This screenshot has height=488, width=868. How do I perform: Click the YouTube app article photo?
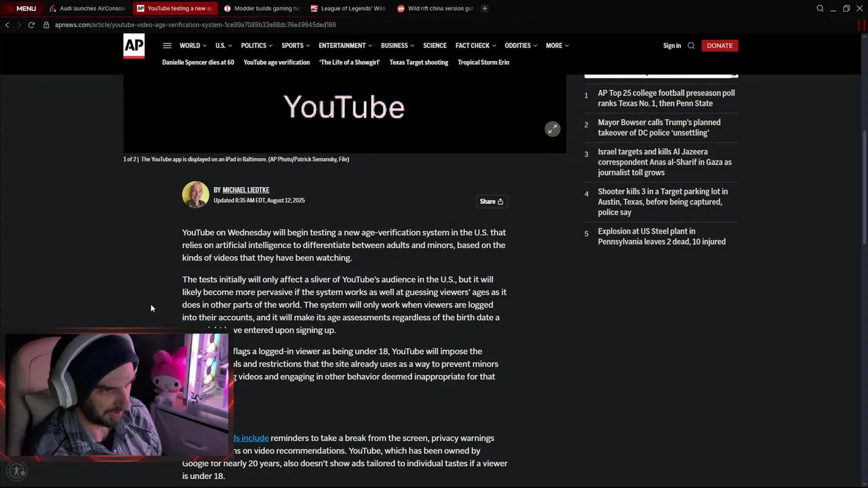[x=344, y=113]
